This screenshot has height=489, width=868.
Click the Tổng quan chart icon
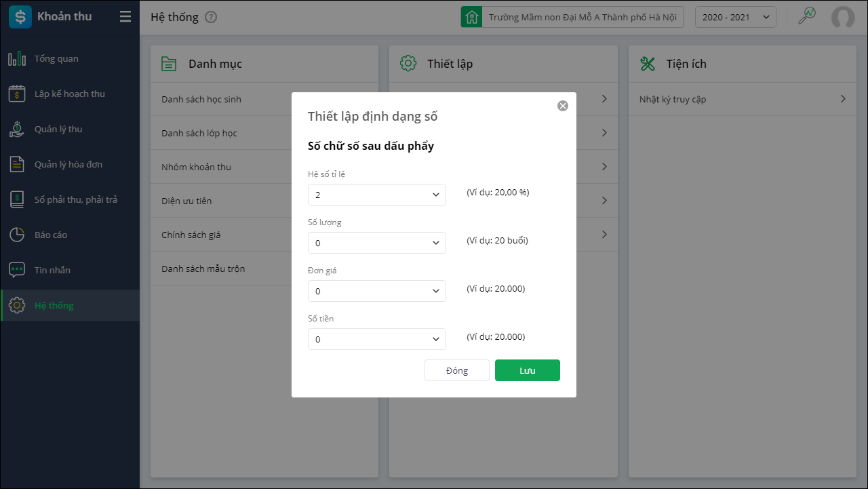pos(17,59)
